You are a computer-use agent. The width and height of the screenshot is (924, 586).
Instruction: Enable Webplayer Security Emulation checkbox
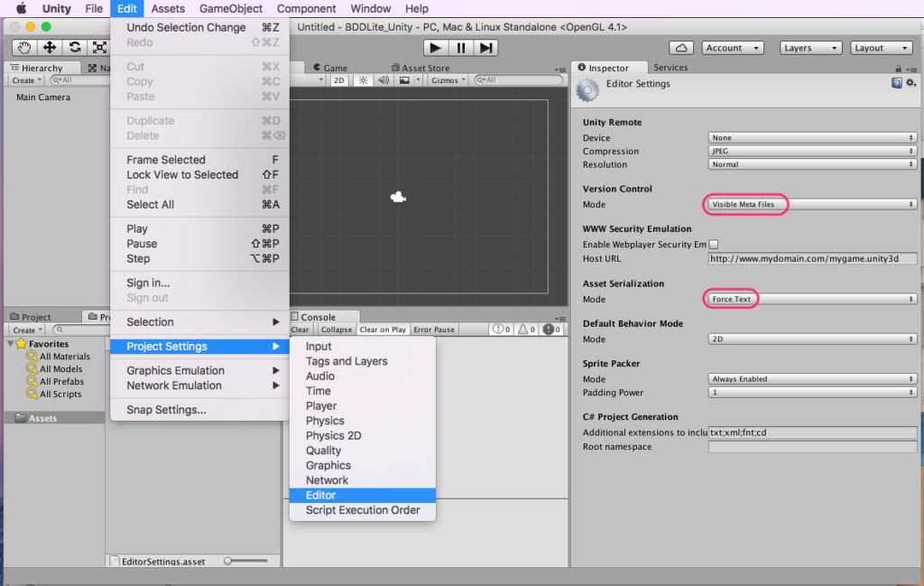(x=714, y=244)
